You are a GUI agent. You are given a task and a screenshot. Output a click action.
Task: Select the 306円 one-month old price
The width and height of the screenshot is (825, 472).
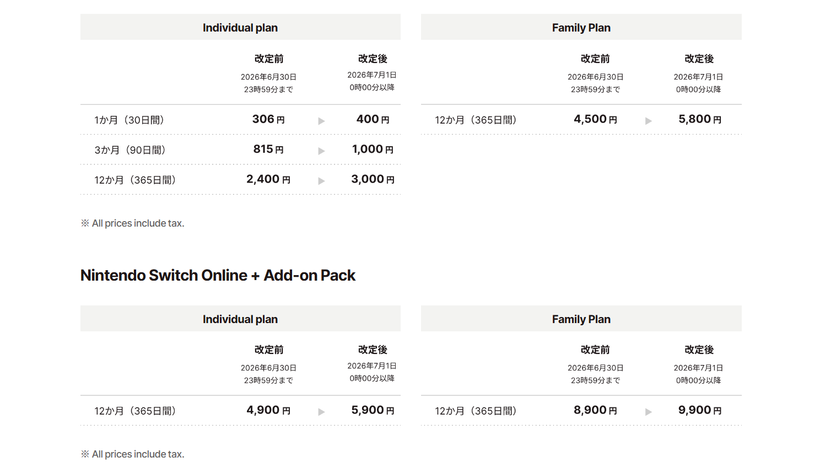(268, 119)
